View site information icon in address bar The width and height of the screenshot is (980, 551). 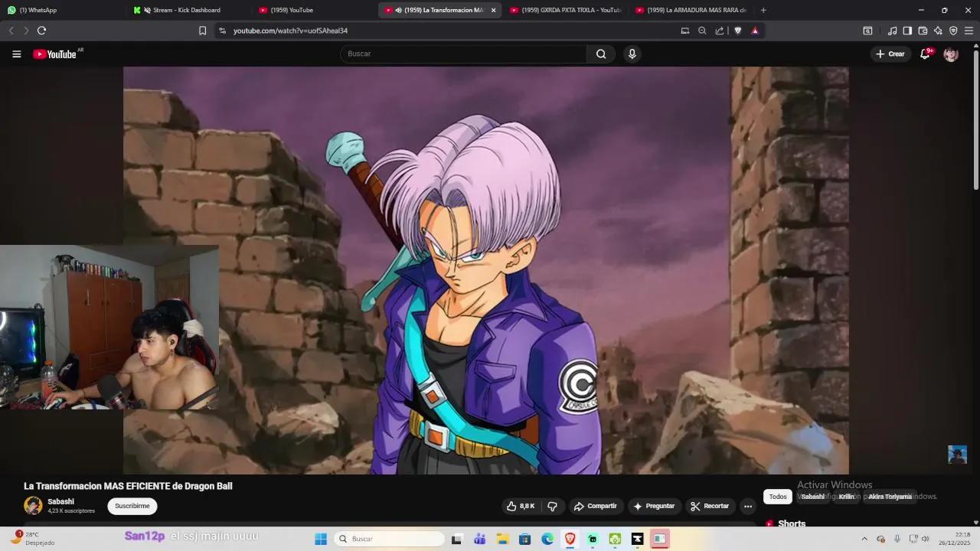222,31
